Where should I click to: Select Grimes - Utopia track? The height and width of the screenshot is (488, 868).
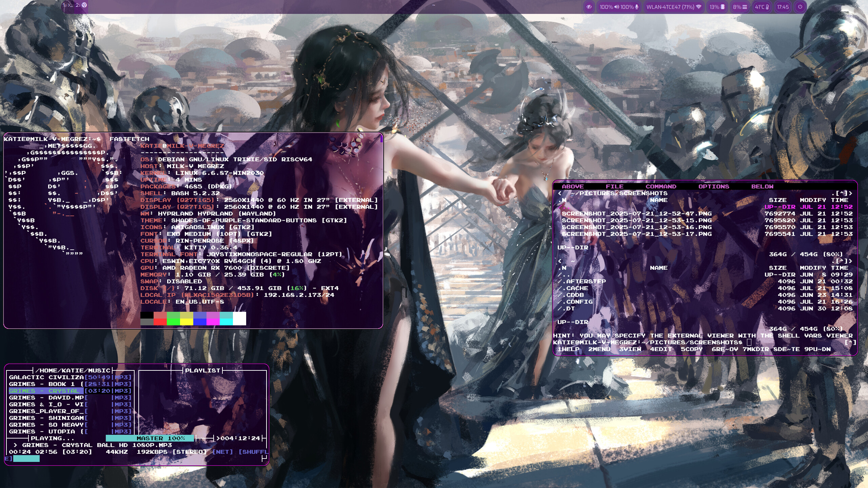point(70,431)
